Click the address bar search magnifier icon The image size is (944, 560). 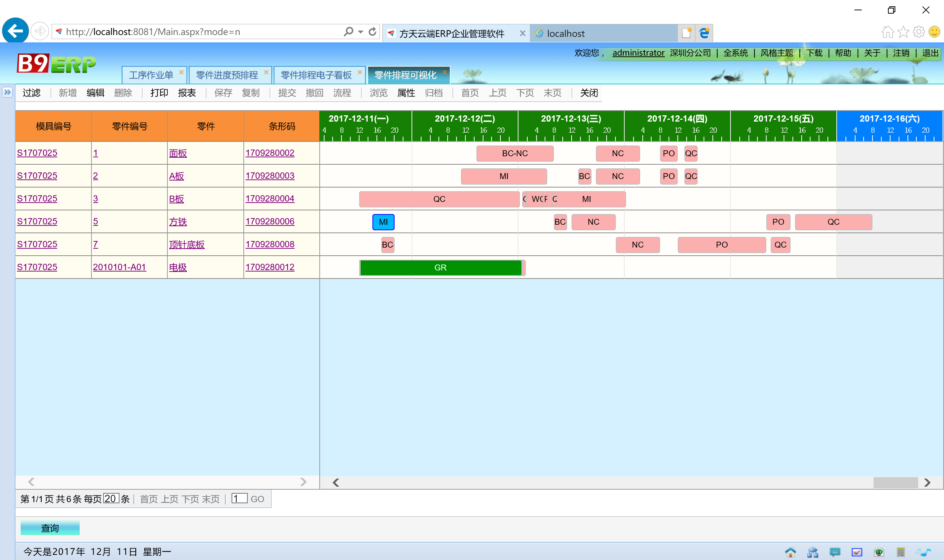coord(348,32)
